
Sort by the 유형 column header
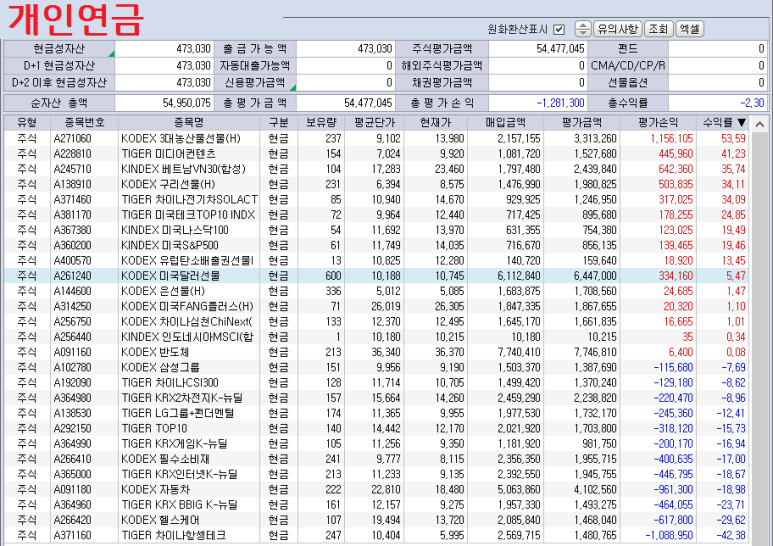click(27, 122)
